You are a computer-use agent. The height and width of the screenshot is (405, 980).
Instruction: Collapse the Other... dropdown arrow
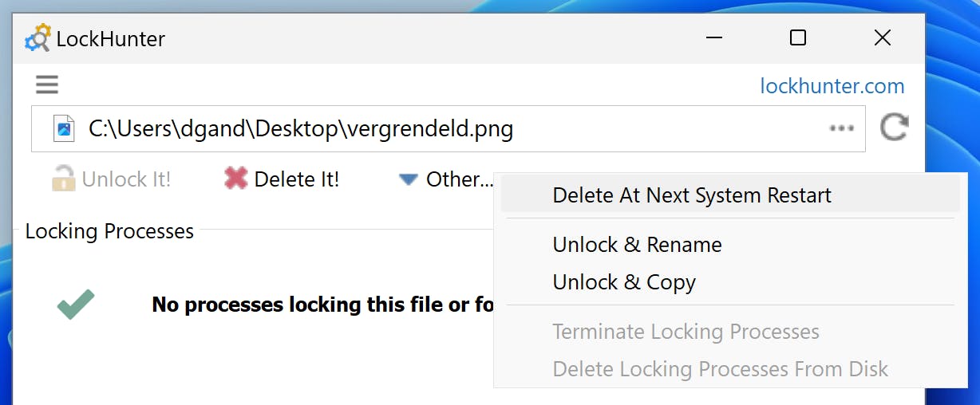click(409, 179)
